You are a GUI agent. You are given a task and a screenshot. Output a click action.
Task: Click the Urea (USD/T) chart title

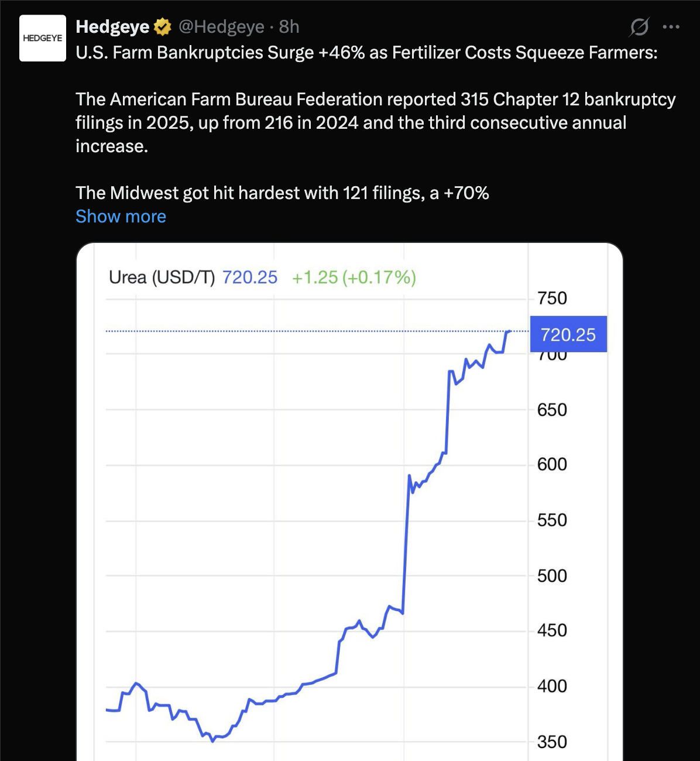point(162,277)
